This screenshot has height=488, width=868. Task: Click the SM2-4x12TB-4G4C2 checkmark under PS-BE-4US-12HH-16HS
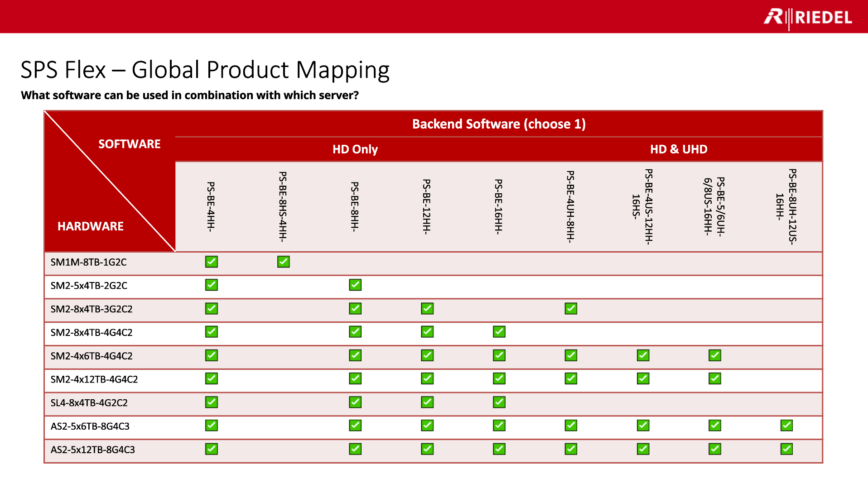coord(643,378)
